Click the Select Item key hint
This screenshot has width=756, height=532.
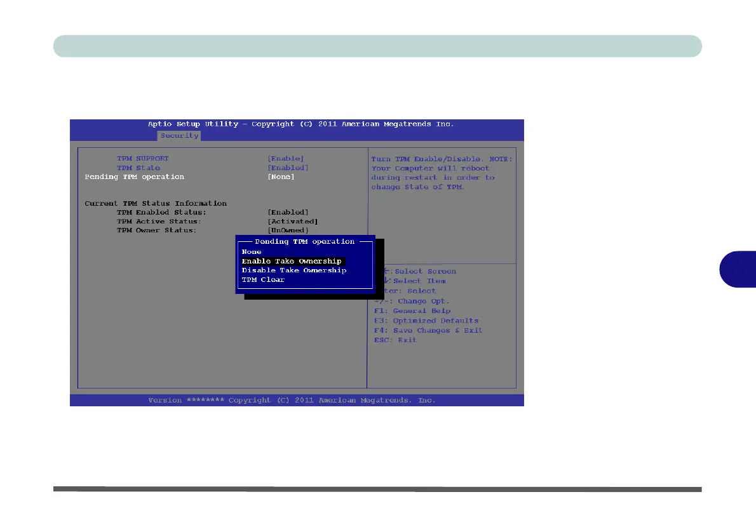[x=415, y=281]
